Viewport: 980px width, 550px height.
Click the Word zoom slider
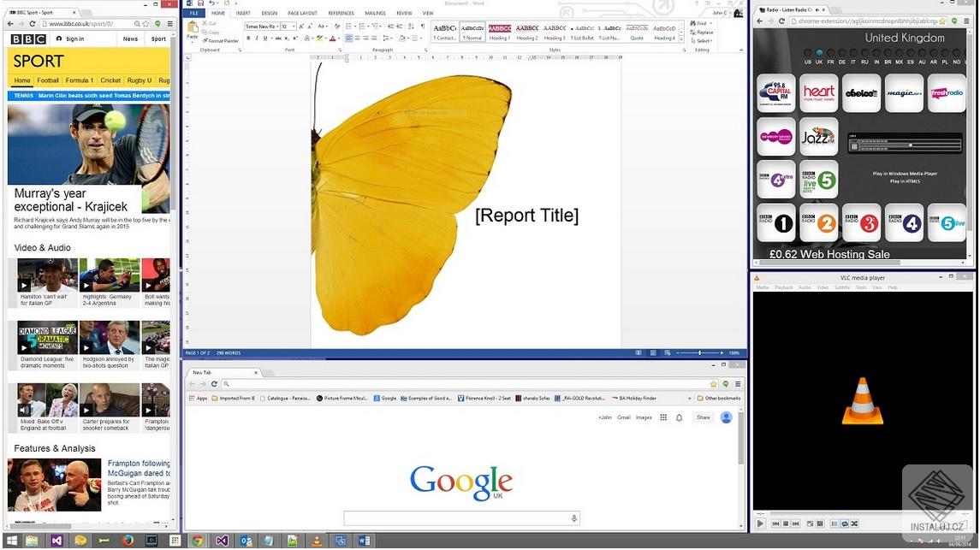[699, 353]
